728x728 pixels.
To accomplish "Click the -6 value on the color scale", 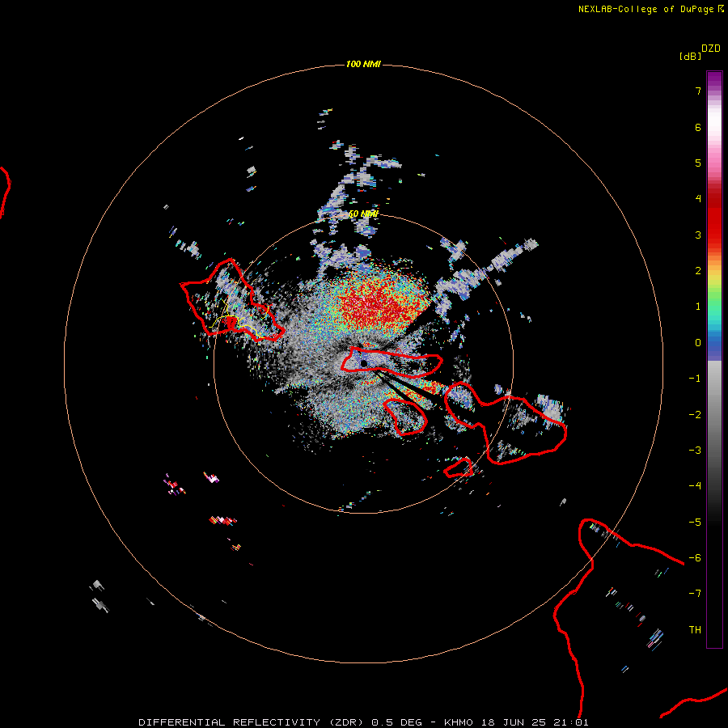I will pyautogui.click(x=695, y=558).
